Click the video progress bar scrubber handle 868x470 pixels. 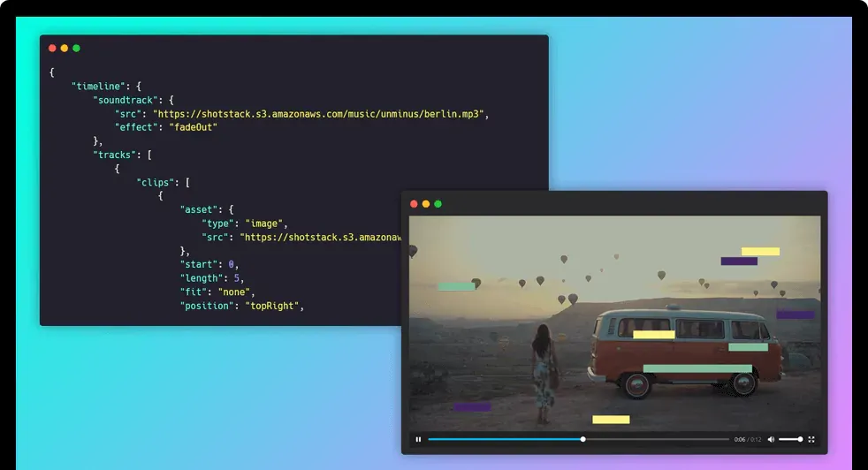[582, 439]
